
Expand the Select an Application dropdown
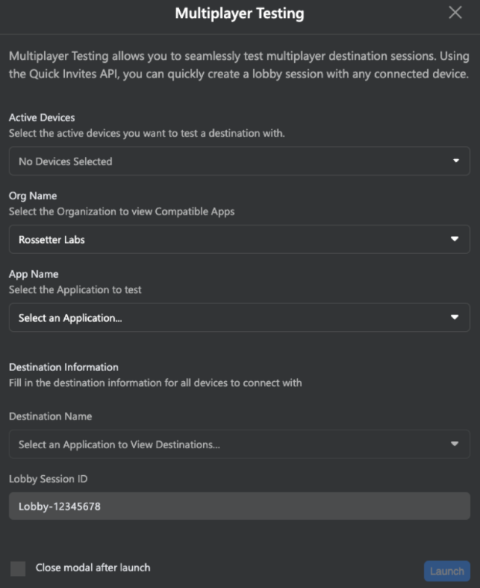point(239,317)
